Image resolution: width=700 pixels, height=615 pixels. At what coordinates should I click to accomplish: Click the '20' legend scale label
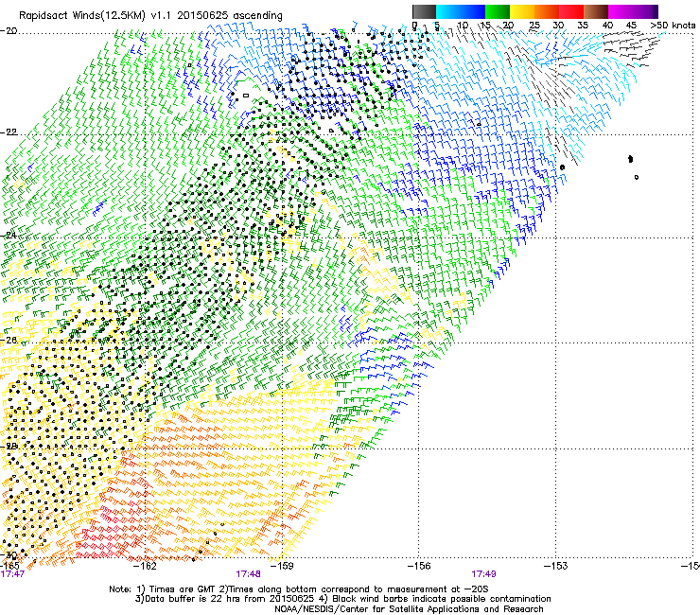[508, 26]
